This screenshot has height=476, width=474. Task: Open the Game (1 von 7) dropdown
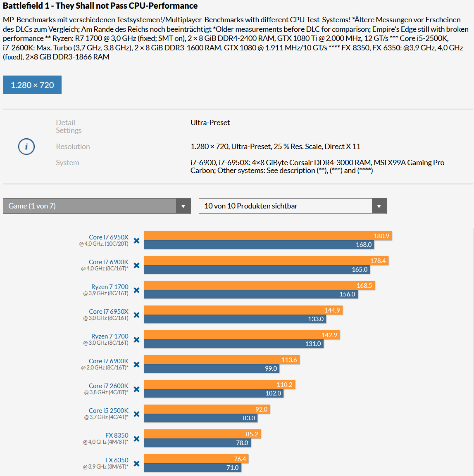97,206
